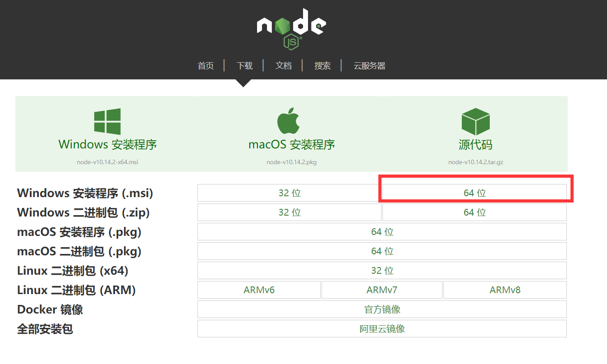
Task: Download Windows .msi 64 位 installer
Action: coord(474,193)
